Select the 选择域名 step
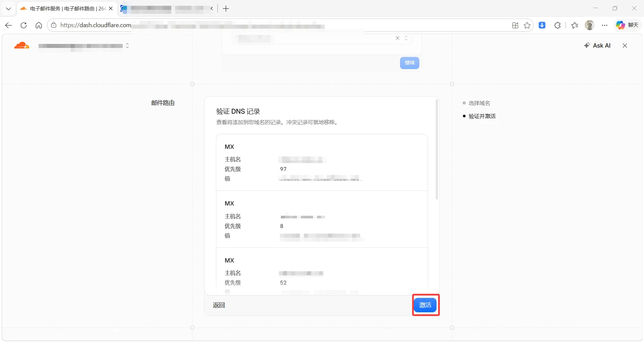 479,103
